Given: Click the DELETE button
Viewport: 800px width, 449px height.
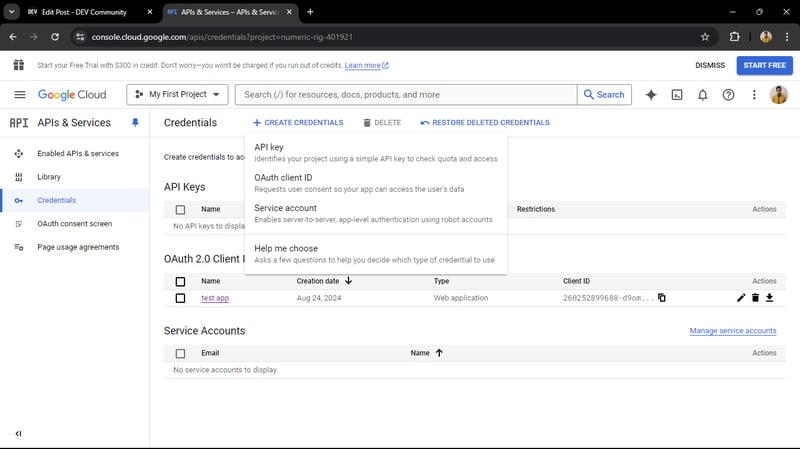Looking at the screenshot, I should (x=382, y=122).
